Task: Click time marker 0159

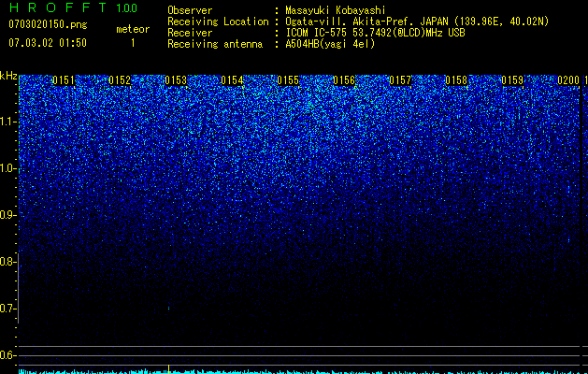Action: (512, 80)
